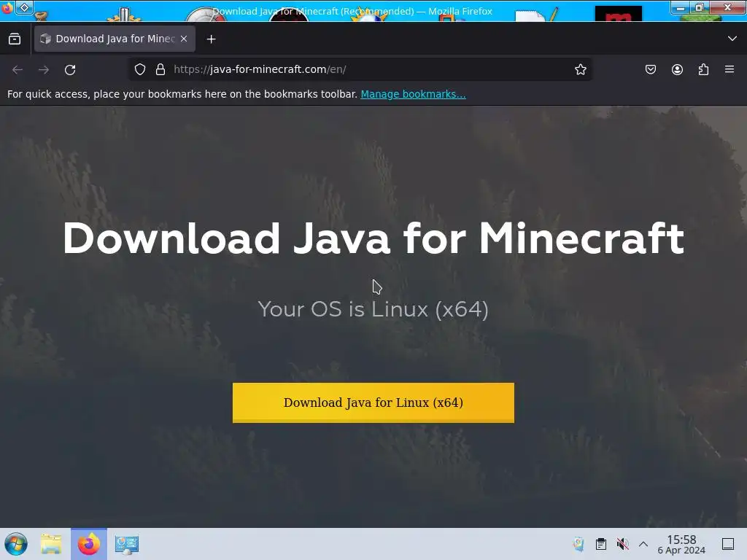Open Save to Pocket icon
The image size is (747, 560).
(651, 69)
